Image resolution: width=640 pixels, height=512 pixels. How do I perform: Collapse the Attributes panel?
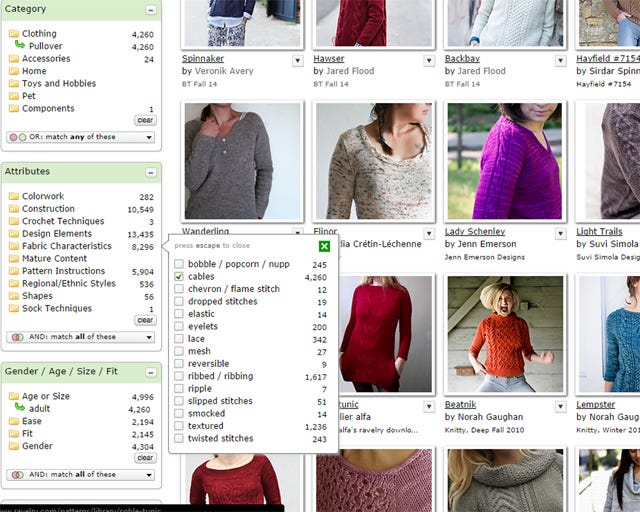pyautogui.click(x=151, y=172)
